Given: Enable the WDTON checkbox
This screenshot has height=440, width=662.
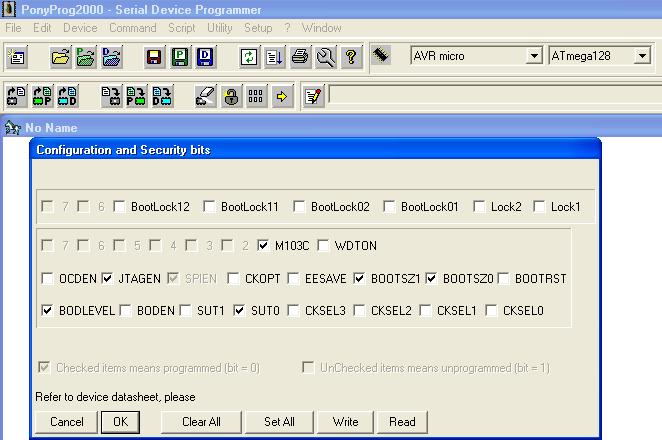Looking at the screenshot, I should [323, 245].
